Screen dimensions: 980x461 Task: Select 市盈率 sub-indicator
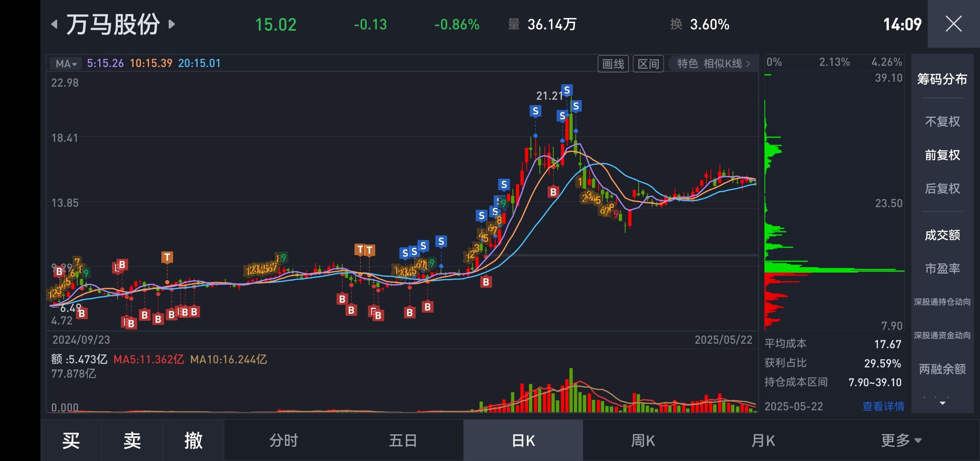pyautogui.click(x=942, y=269)
